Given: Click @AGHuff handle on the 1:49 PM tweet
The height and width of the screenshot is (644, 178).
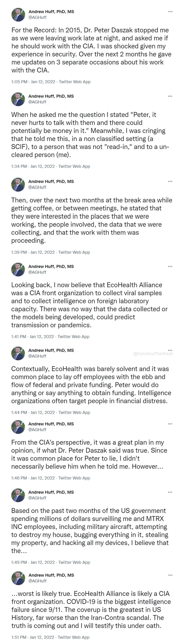Looking at the screenshot, I should pos(37,498).
